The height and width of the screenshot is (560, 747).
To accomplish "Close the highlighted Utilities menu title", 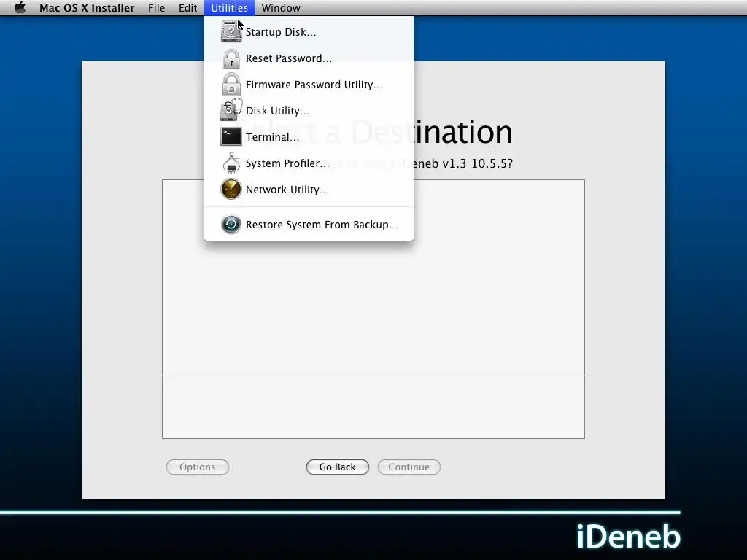I will pos(229,7).
